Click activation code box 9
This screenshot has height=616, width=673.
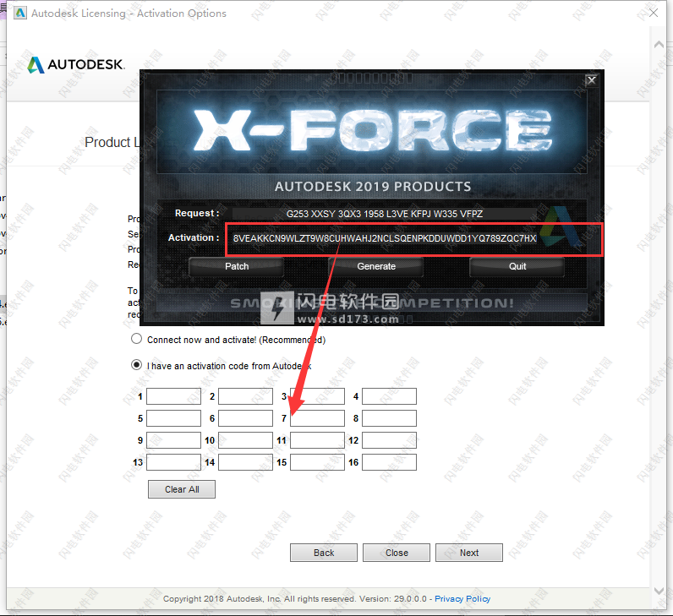point(174,440)
